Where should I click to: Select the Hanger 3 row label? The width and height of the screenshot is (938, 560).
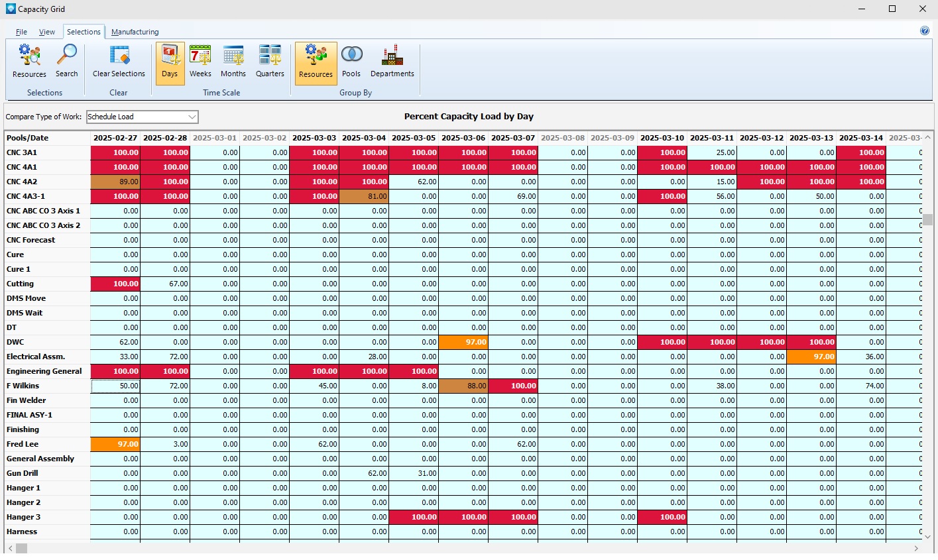click(x=48, y=517)
